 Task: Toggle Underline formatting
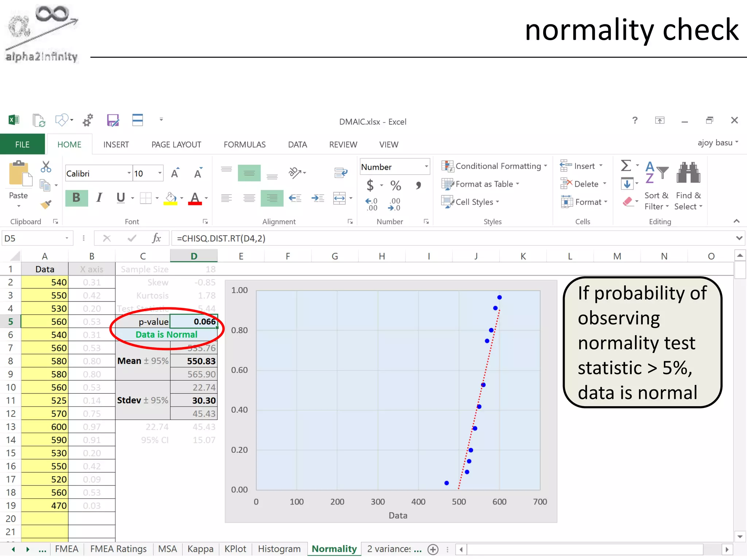click(121, 198)
